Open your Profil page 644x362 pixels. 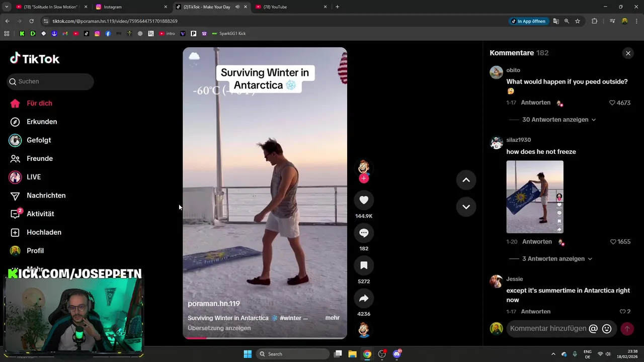coord(27,250)
